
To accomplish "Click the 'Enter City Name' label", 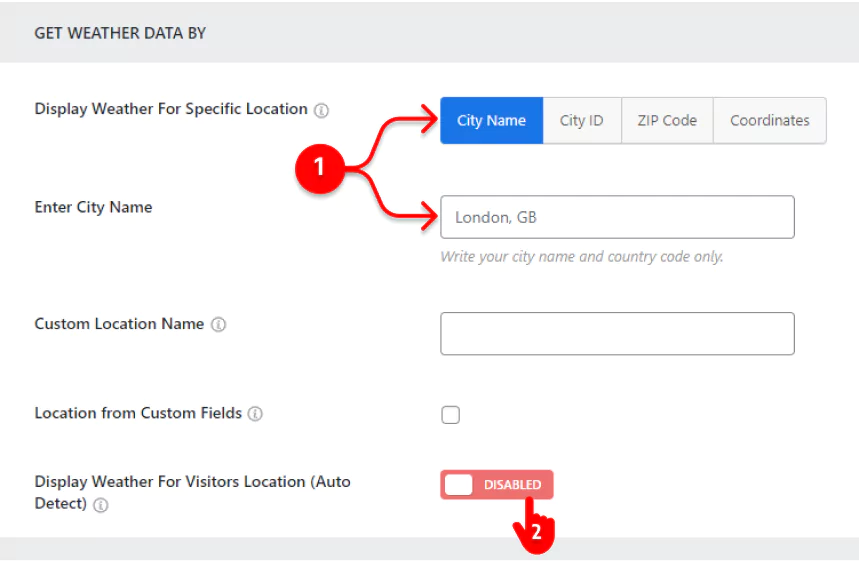I will [x=93, y=208].
